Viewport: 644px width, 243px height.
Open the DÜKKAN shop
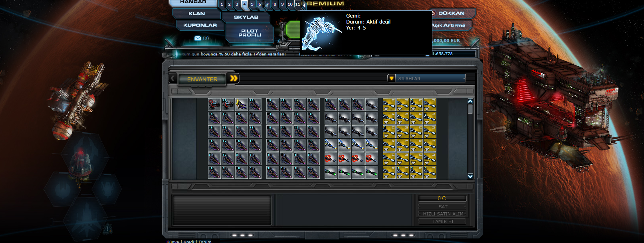coord(452,13)
